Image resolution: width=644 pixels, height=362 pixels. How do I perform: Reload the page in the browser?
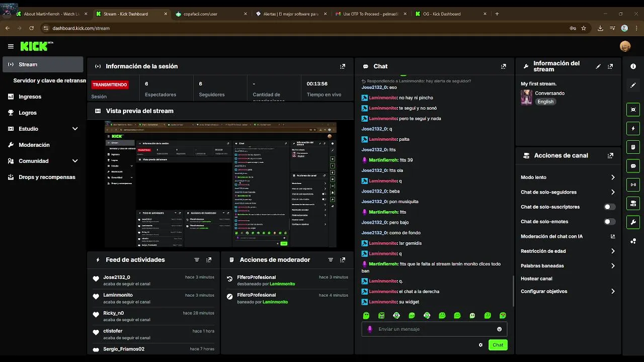click(x=32, y=28)
